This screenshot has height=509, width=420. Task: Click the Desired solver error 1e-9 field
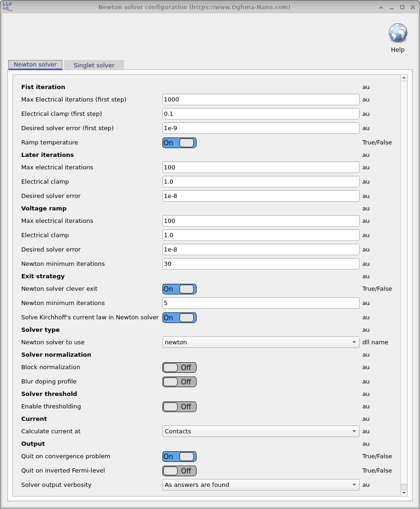[x=260, y=128]
